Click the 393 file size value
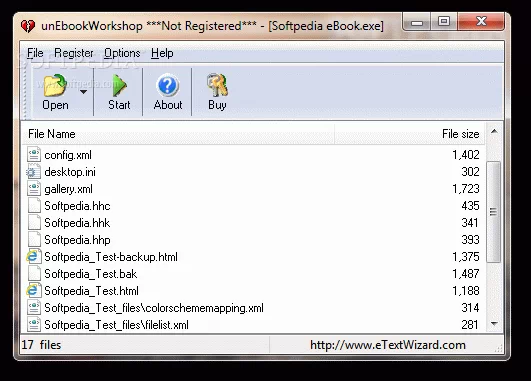 pos(471,240)
